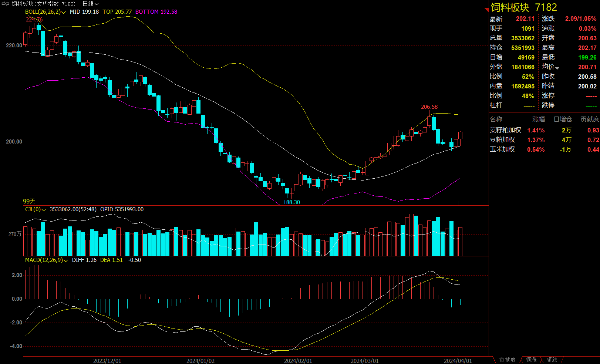Image resolution: width=600 pixels, height=364 pixels.
Task: Sort by the 日增仓 column header
Action: point(563,119)
